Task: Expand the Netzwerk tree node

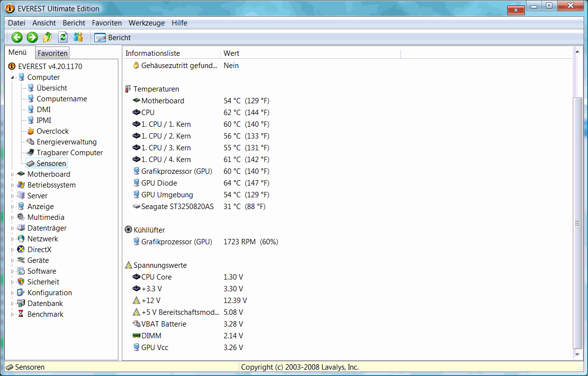Action: click(13, 239)
